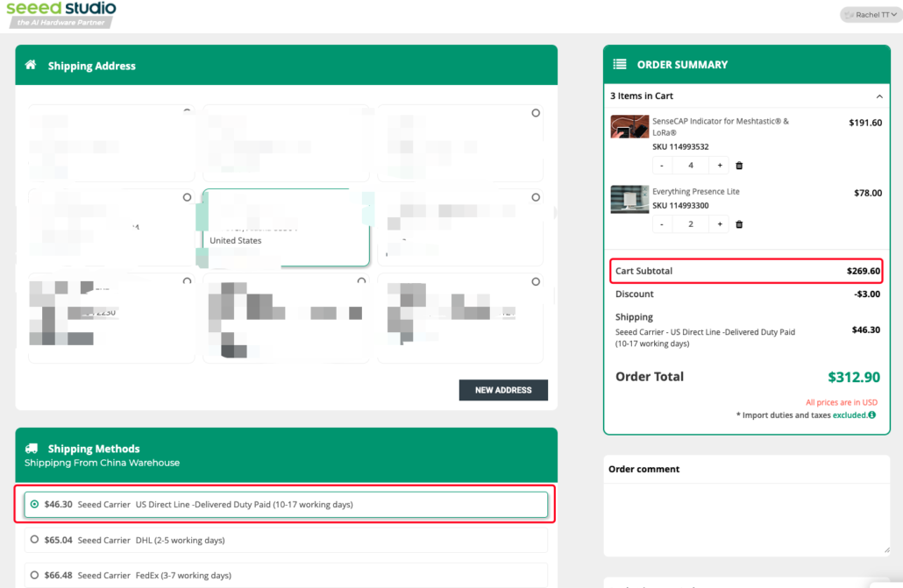Viewport: 903px width, 588px height.
Task: Click the Shipping Address home icon
Action: point(31,66)
